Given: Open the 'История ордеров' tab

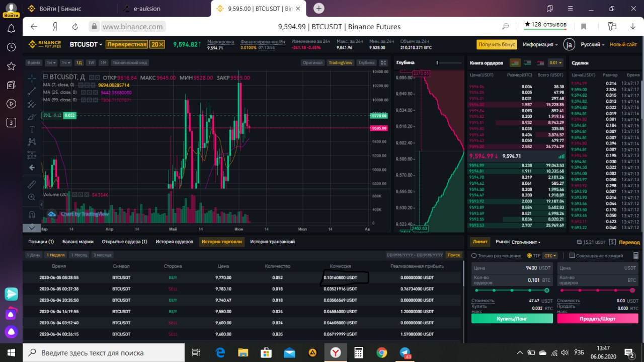Looking at the screenshot, I should (x=174, y=242).
